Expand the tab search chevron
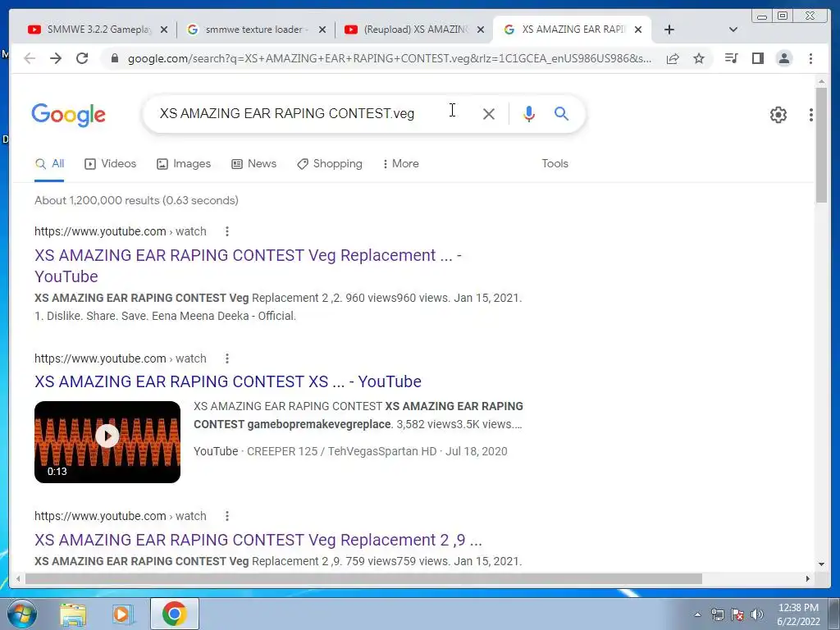 (733, 30)
